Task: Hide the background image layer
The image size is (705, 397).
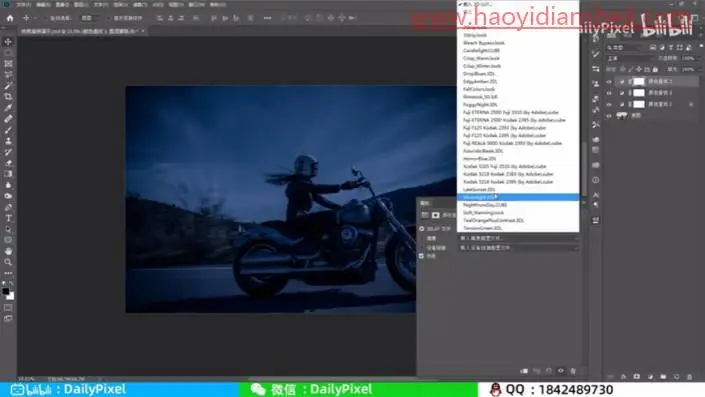Action: click(x=609, y=116)
